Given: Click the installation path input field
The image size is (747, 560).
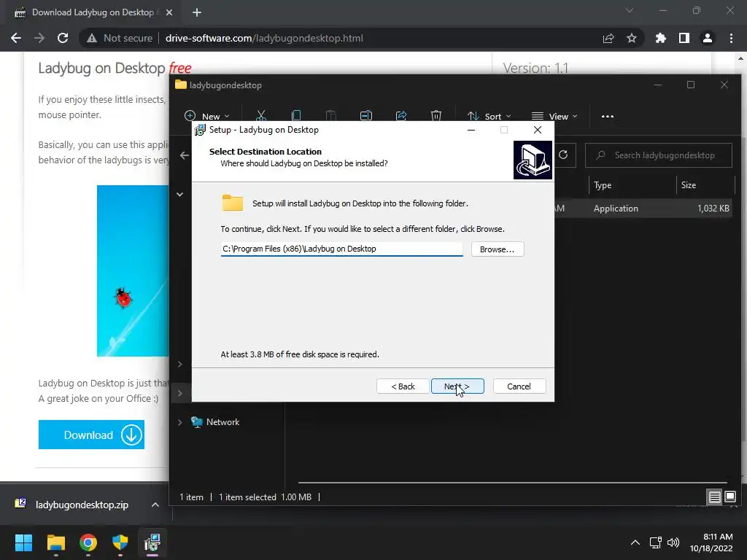Looking at the screenshot, I should [341, 249].
